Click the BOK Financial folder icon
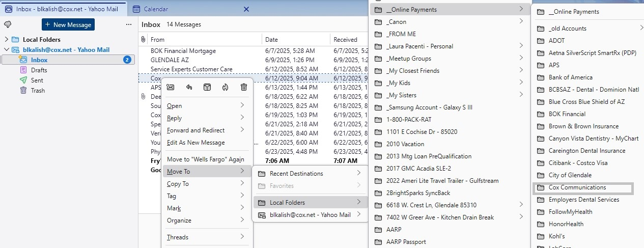This screenshot has width=644, height=248. 540,114
